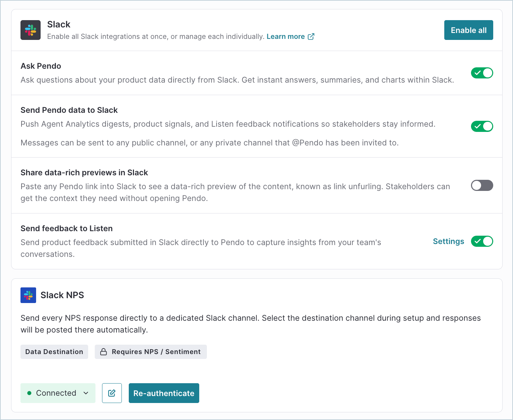The width and height of the screenshot is (513, 420).
Task: Click the Slack title in the header
Action: coord(59,24)
